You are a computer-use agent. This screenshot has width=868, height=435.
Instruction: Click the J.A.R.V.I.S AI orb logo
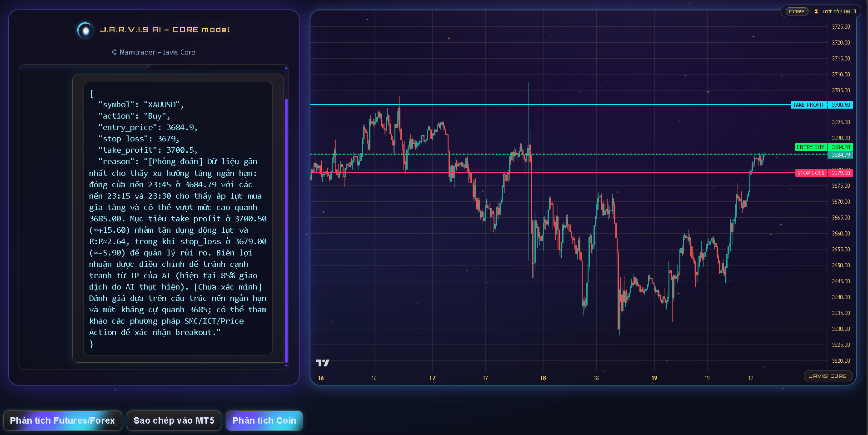[x=85, y=30]
